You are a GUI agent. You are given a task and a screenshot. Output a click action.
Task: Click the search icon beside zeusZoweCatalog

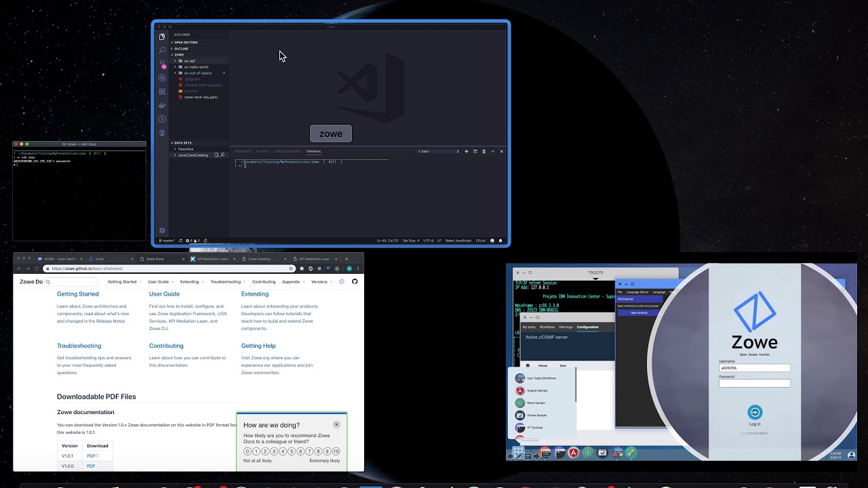pos(222,155)
